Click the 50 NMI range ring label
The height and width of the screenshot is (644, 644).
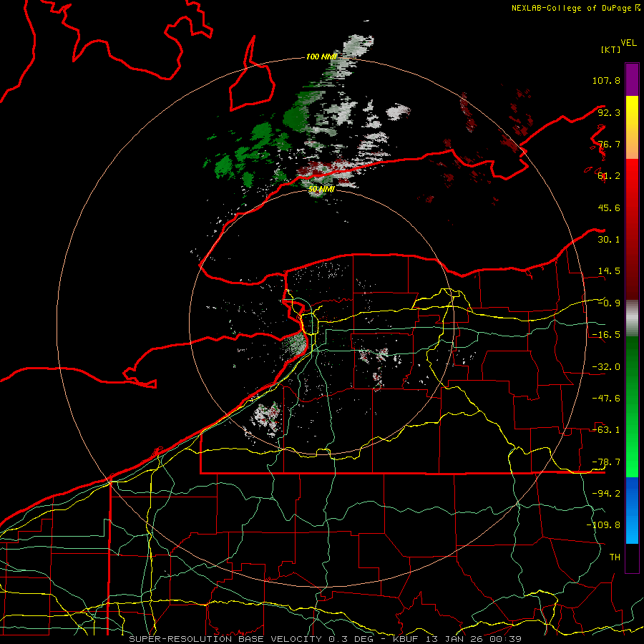(x=321, y=190)
